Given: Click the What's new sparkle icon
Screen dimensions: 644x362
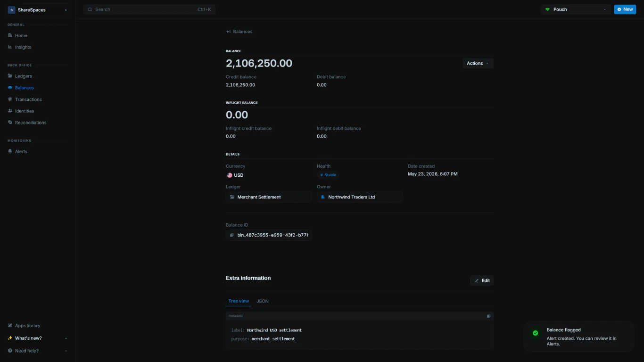Looking at the screenshot, I should (10, 338).
